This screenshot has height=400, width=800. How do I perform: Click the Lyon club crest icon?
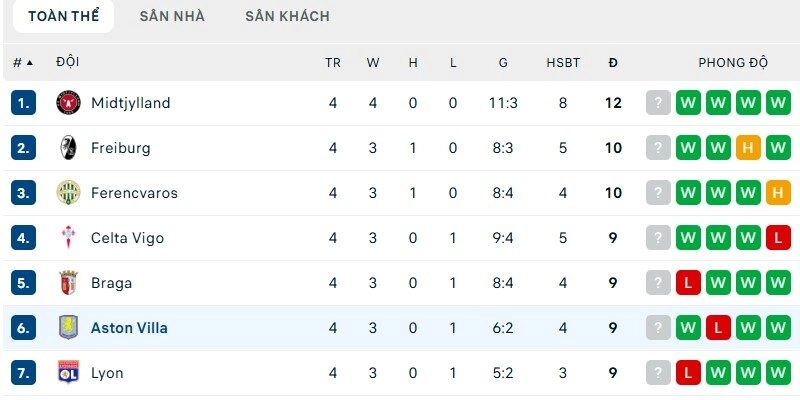coord(67,373)
